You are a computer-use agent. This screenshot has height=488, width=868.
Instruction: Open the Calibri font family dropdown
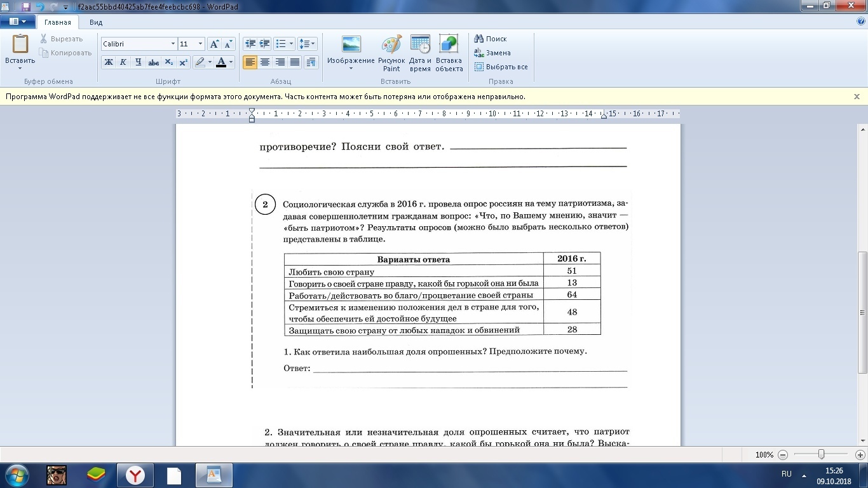coord(173,44)
